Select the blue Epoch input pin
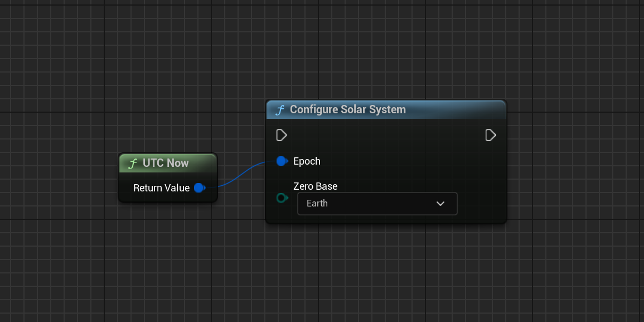Screen dimensions: 644x322 coord(282,161)
